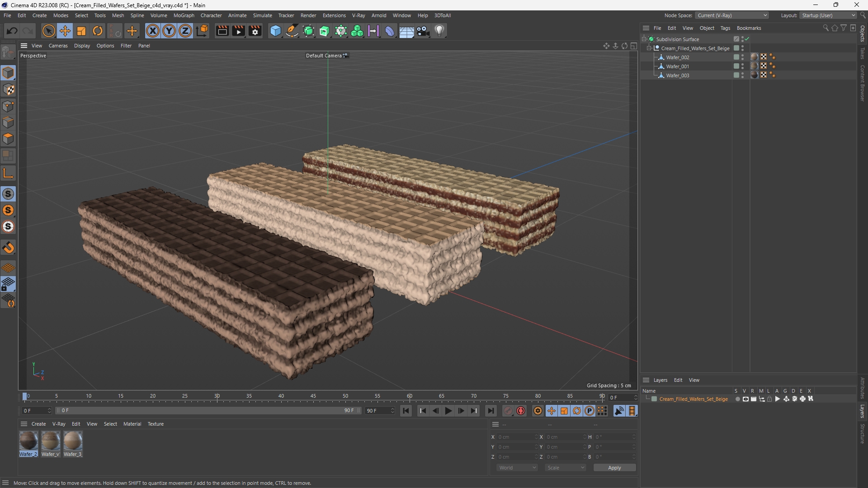
Task: Select the Rotate tool
Action: [98, 31]
